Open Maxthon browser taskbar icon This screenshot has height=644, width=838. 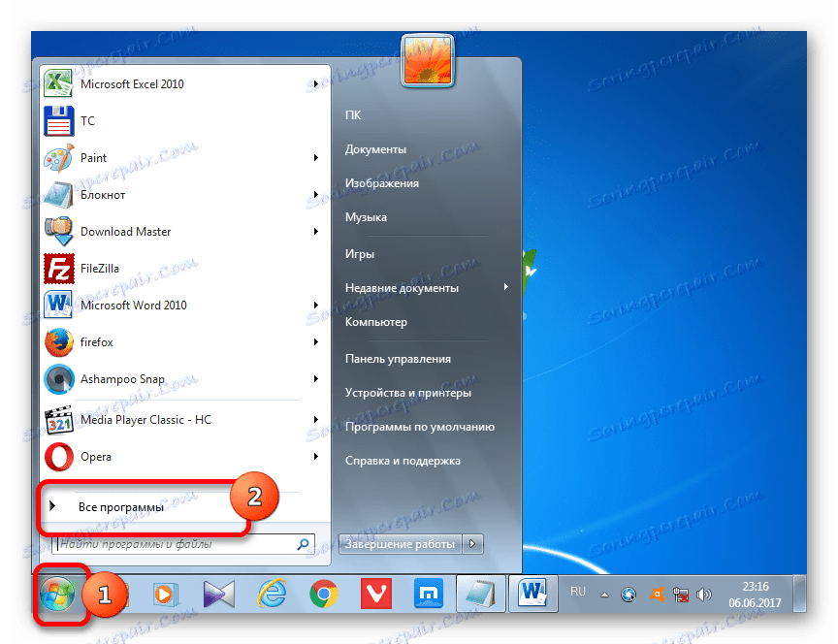tap(429, 594)
